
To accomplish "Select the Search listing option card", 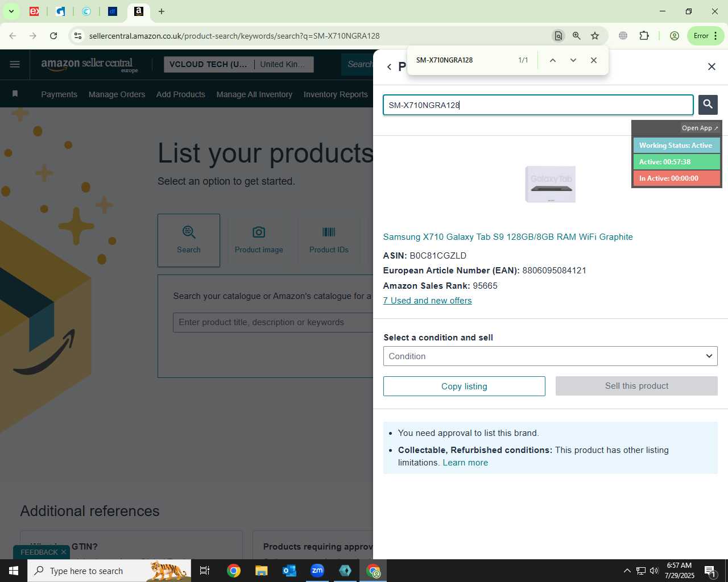I will (x=189, y=240).
